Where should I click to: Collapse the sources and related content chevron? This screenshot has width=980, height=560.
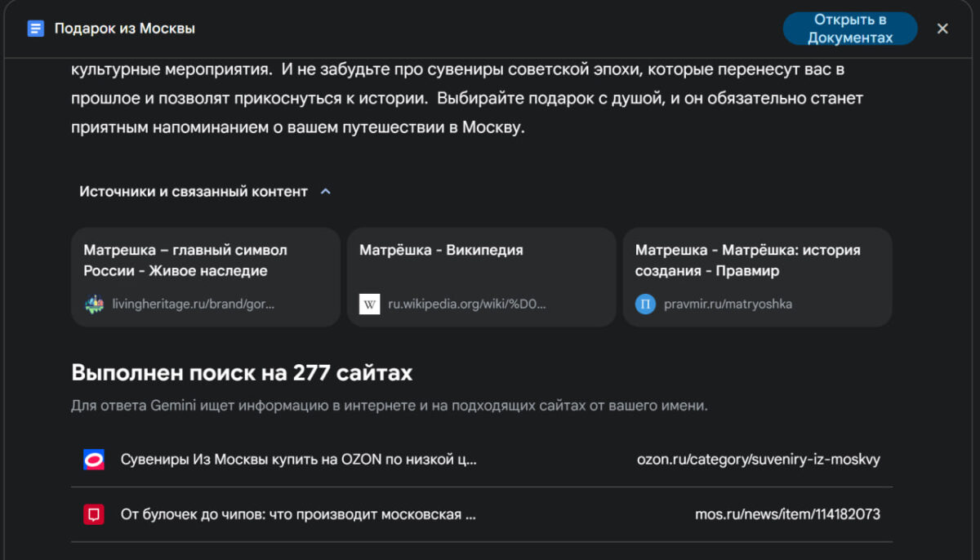(x=326, y=192)
